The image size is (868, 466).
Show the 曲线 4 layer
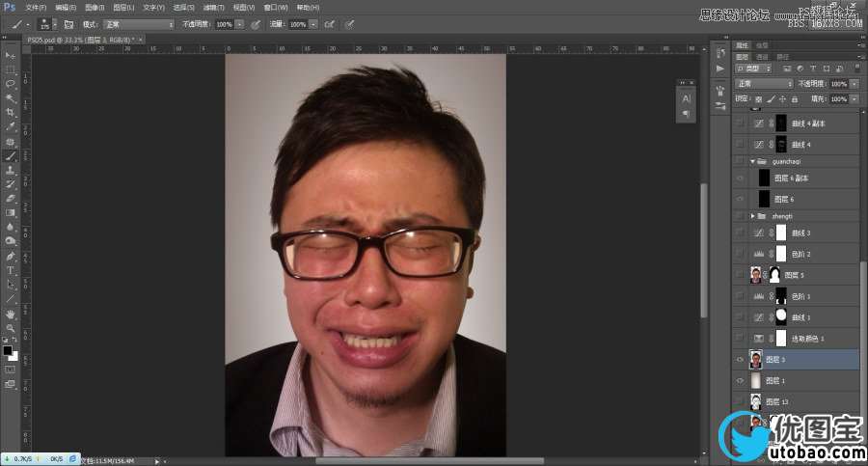[x=740, y=144]
